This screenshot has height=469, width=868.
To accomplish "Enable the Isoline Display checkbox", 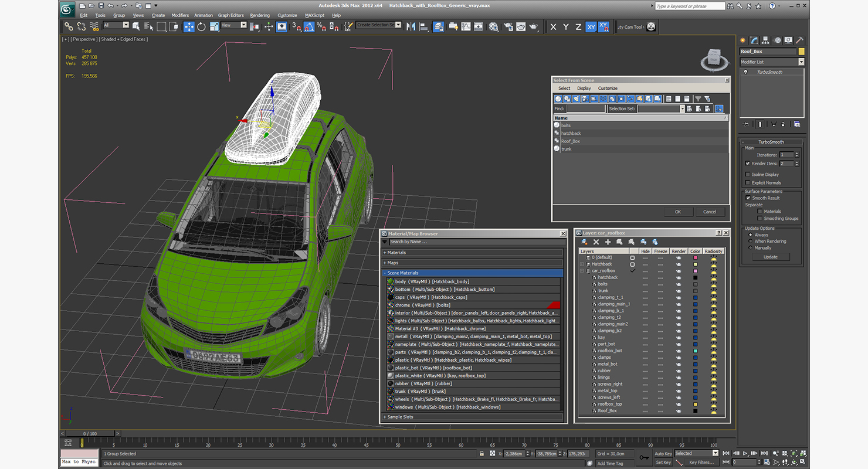I will tap(748, 175).
